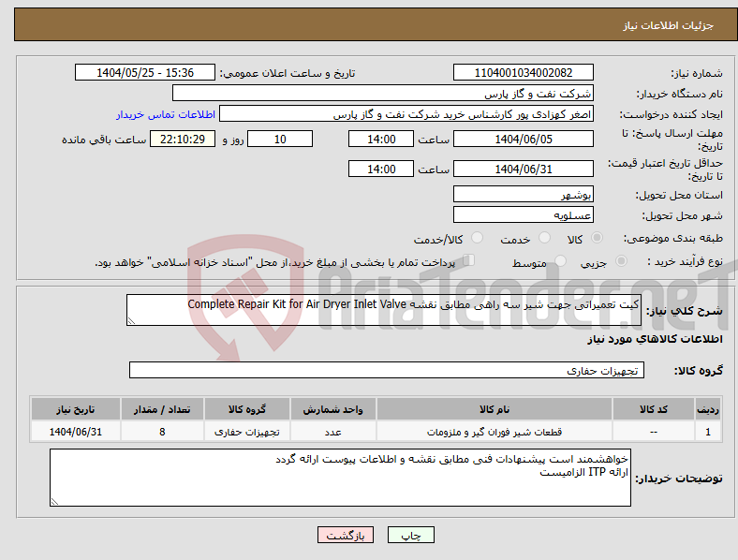Click the need number field 1104001034002082
The image size is (738, 560).
tap(523, 72)
